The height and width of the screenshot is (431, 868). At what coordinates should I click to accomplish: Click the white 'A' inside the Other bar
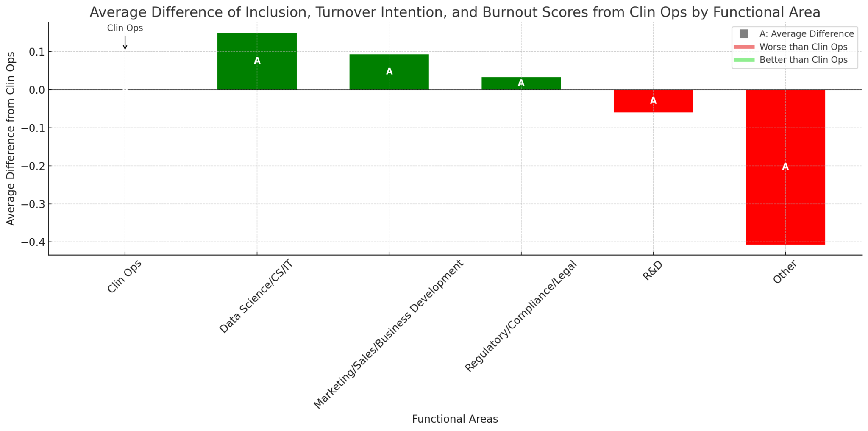coord(785,167)
